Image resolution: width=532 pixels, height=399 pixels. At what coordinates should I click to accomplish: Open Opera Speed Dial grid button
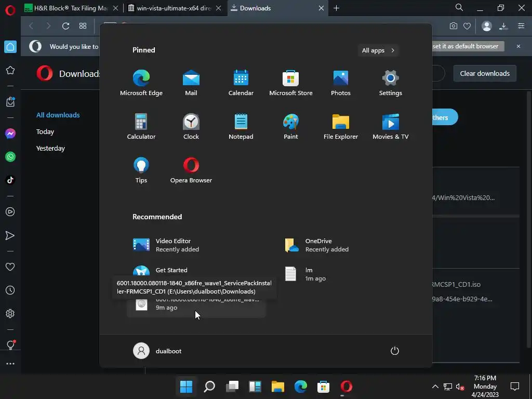pos(83,26)
